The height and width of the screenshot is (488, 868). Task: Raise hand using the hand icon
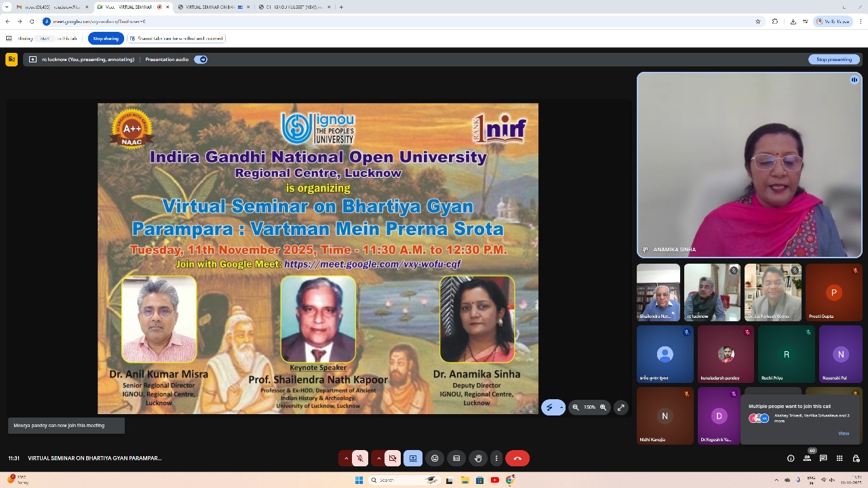(x=478, y=459)
